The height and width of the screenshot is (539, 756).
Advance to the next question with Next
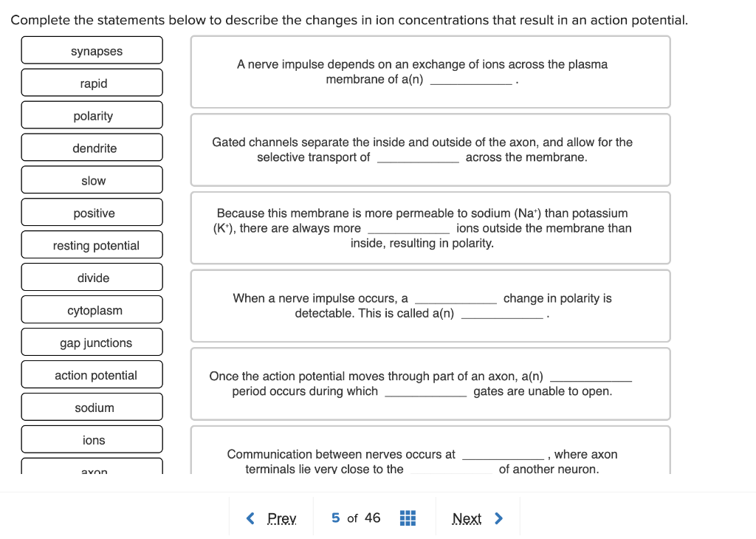click(x=467, y=518)
